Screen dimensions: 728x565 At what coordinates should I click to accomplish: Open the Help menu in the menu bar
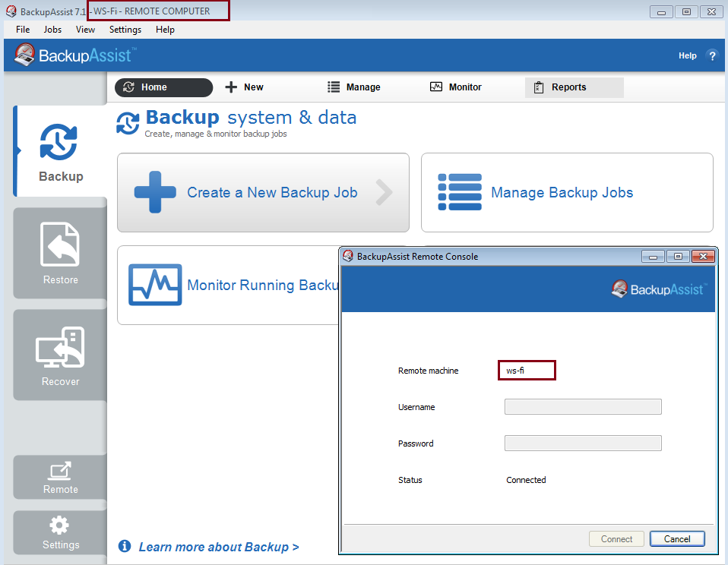pyautogui.click(x=165, y=30)
